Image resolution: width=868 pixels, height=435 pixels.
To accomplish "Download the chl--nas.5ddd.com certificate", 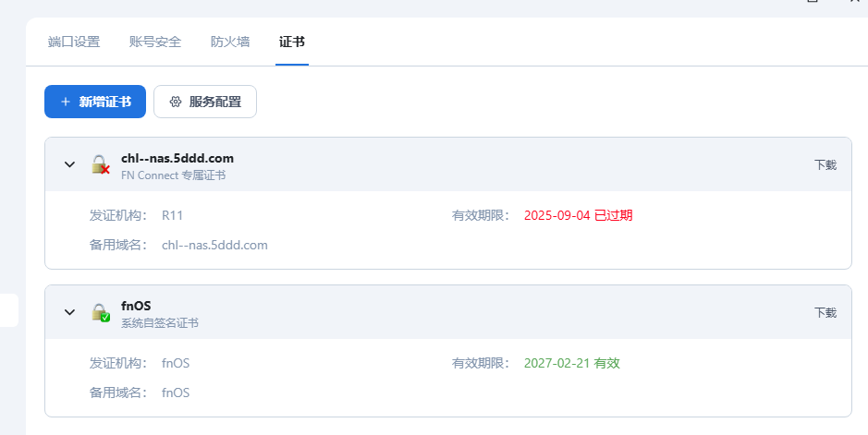I will point(825,165).
